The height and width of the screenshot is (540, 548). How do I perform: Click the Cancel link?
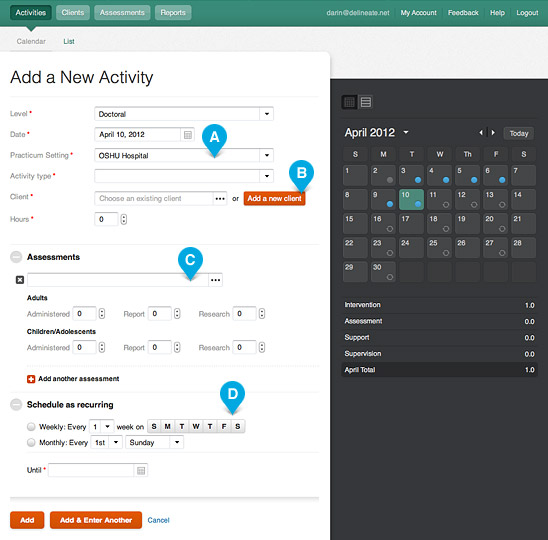tap(158, 520)
